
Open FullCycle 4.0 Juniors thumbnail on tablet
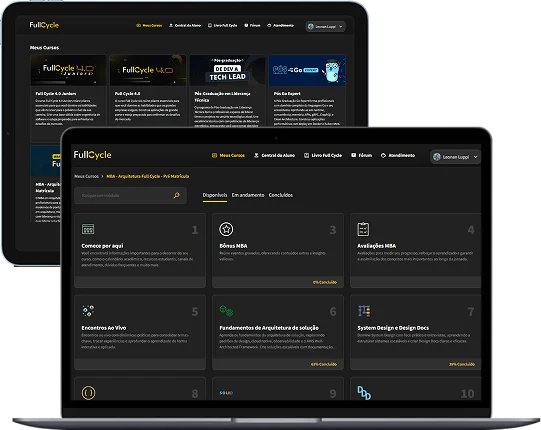[x=68, y=70]
